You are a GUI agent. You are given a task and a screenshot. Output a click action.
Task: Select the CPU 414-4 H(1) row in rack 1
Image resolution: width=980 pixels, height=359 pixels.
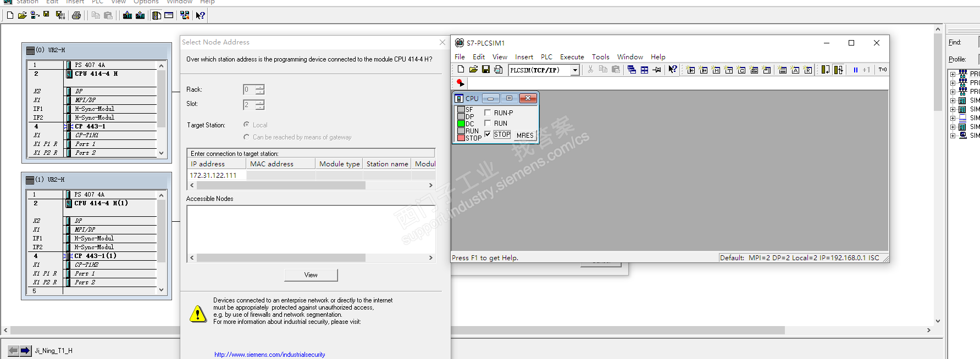coord(92,203)
